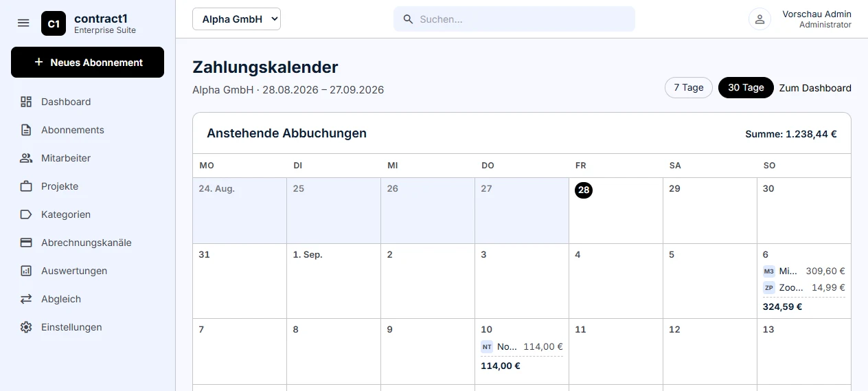The image size is (868, 391).
Task: Click the No... 114,00 € entry
Action: click(522, 347)
